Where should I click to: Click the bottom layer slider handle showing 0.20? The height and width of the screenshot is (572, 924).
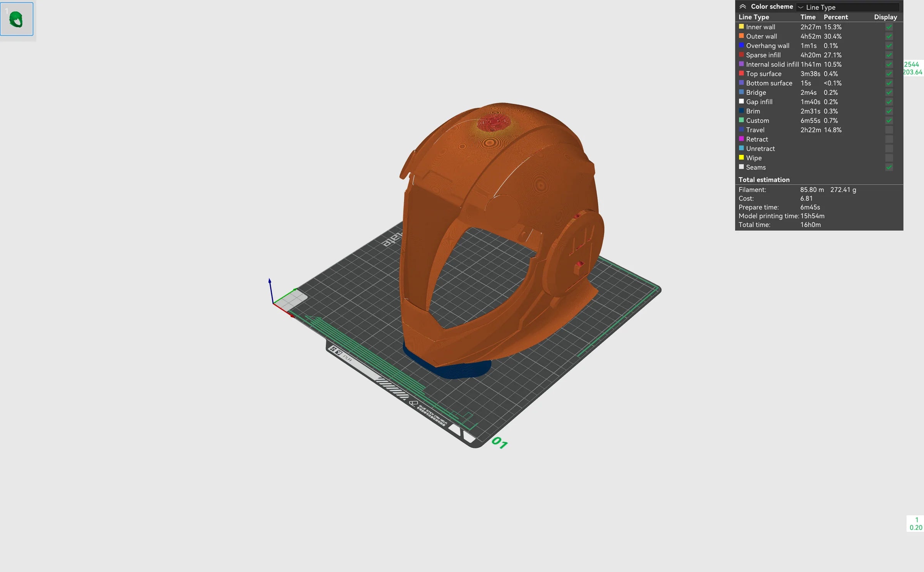(916, 524)
